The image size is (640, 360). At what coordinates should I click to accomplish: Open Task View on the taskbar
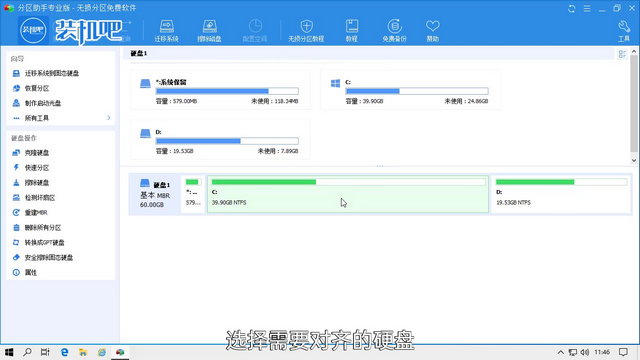point(45,352)
